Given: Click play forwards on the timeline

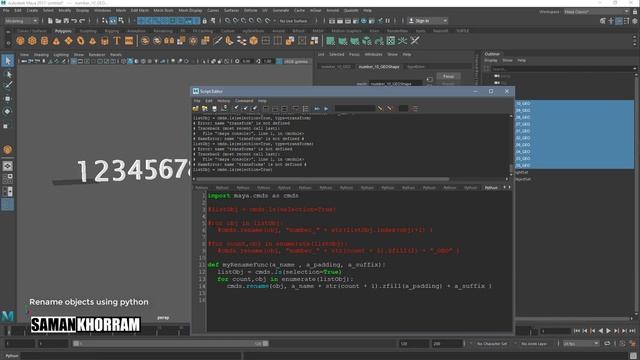Looking at the screenshot, I should (608, 331).
